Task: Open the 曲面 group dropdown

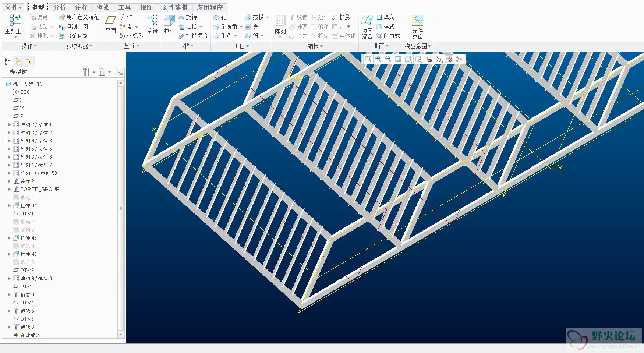Action: pos(381,46)
